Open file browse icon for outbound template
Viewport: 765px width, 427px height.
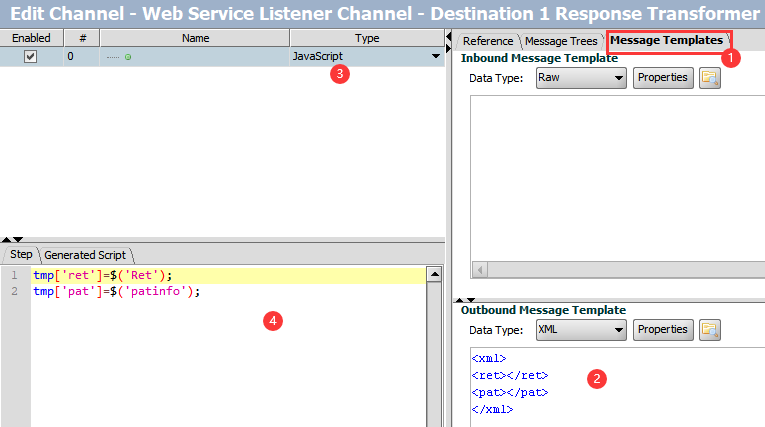709,330
